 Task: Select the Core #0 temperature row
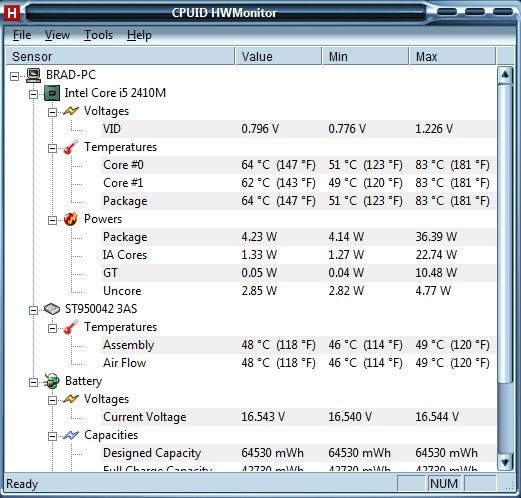coord(298,165)
